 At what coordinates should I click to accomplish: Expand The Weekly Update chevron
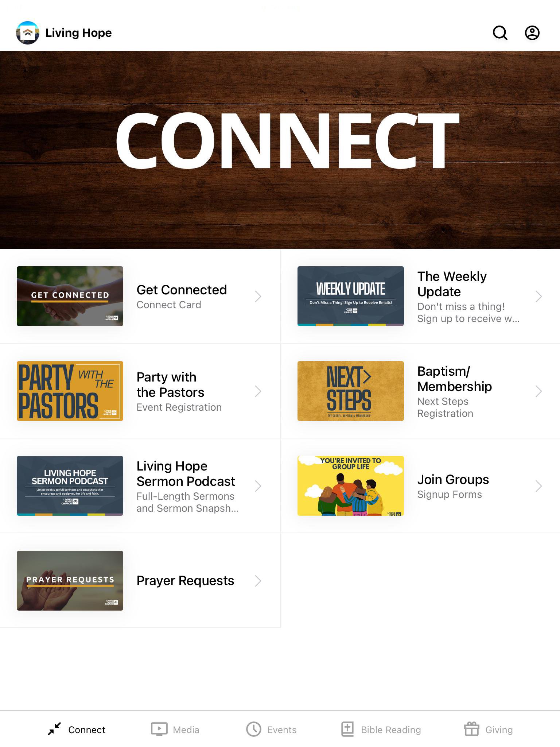coord(539,296)
